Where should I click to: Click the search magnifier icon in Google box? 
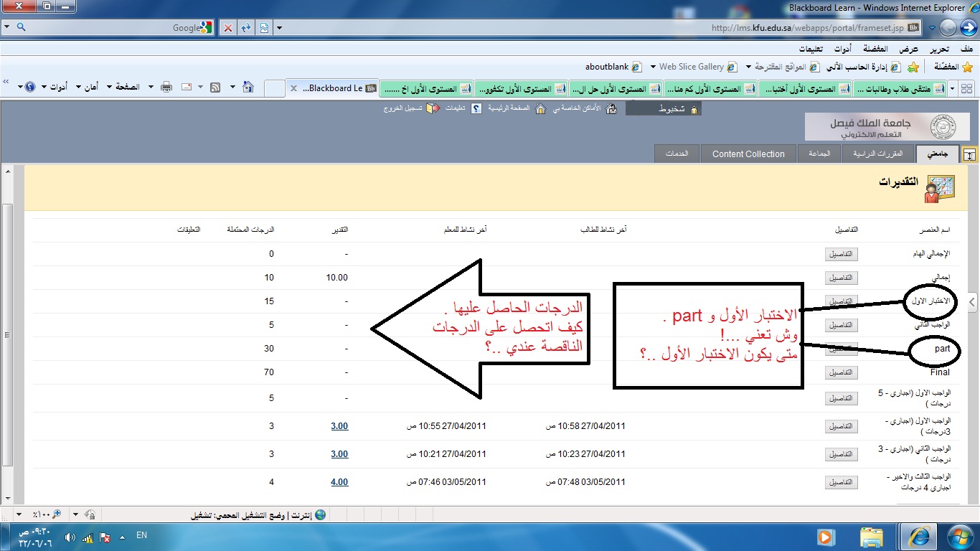21,27
